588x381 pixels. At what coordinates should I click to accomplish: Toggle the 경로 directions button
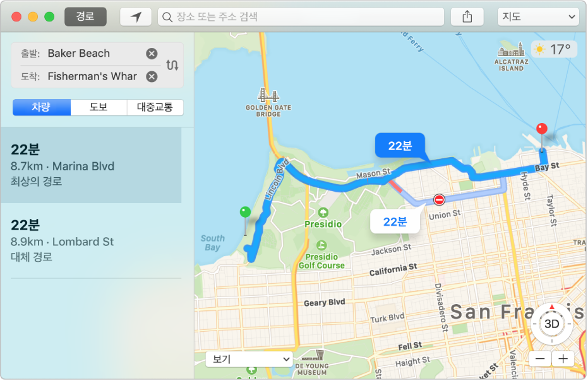click(x=85, y=16)
